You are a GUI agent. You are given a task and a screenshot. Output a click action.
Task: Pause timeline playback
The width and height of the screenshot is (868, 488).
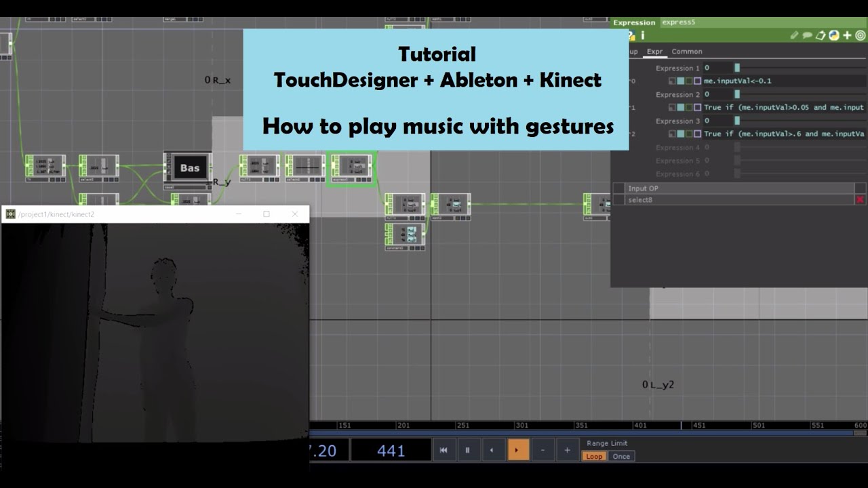[x=468, y=450]
